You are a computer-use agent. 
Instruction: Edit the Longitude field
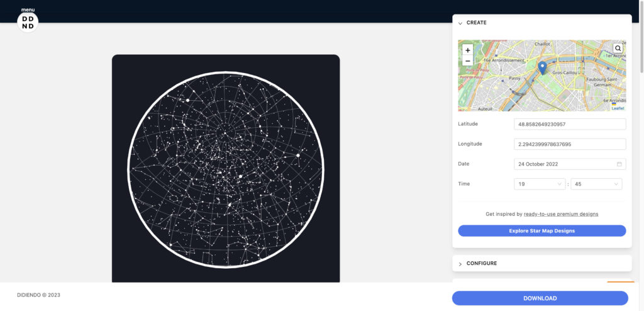point(570,144)
